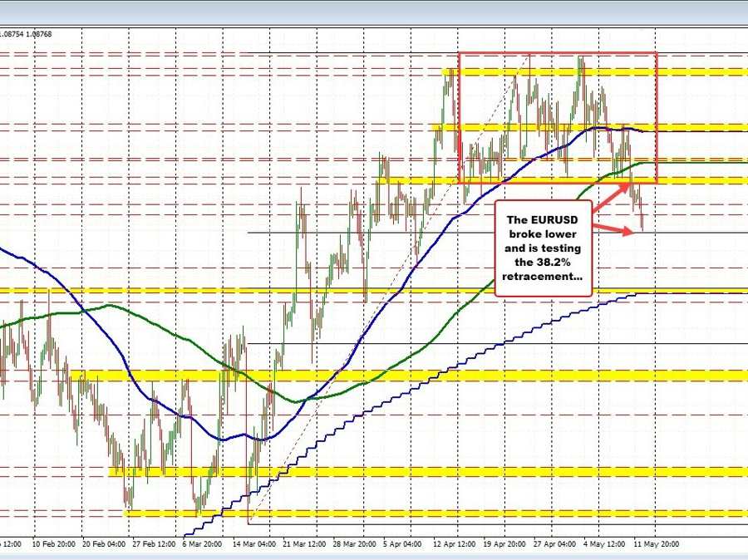Select the '11 May 20:00' time label
Viewport: 748px width, 560px height.
point(657,543)
